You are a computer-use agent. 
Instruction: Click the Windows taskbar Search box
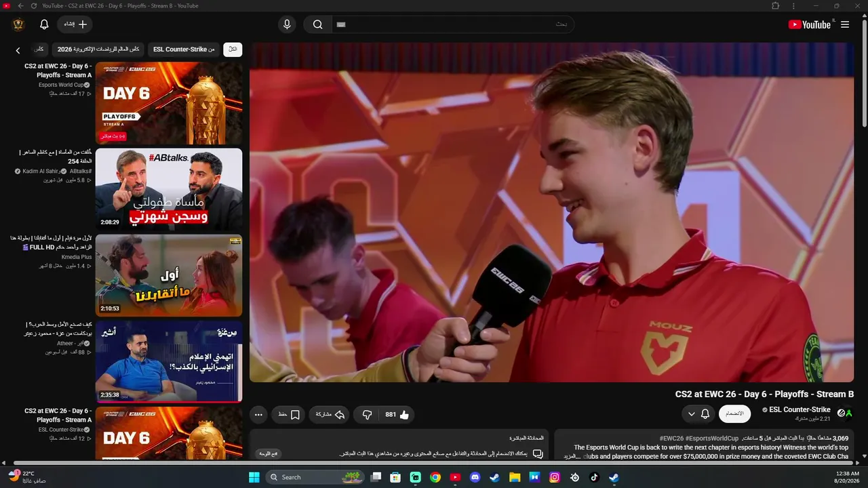point(316,477)
